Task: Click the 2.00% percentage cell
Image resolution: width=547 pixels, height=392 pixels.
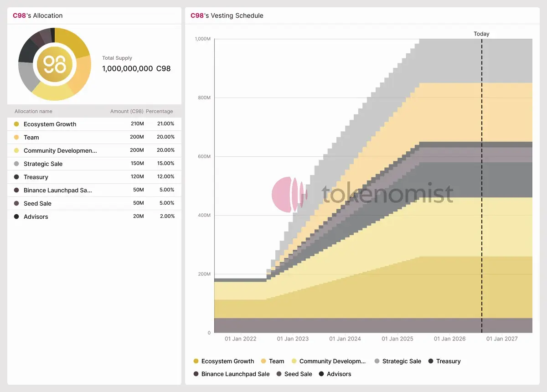Action: coord(167,217)
